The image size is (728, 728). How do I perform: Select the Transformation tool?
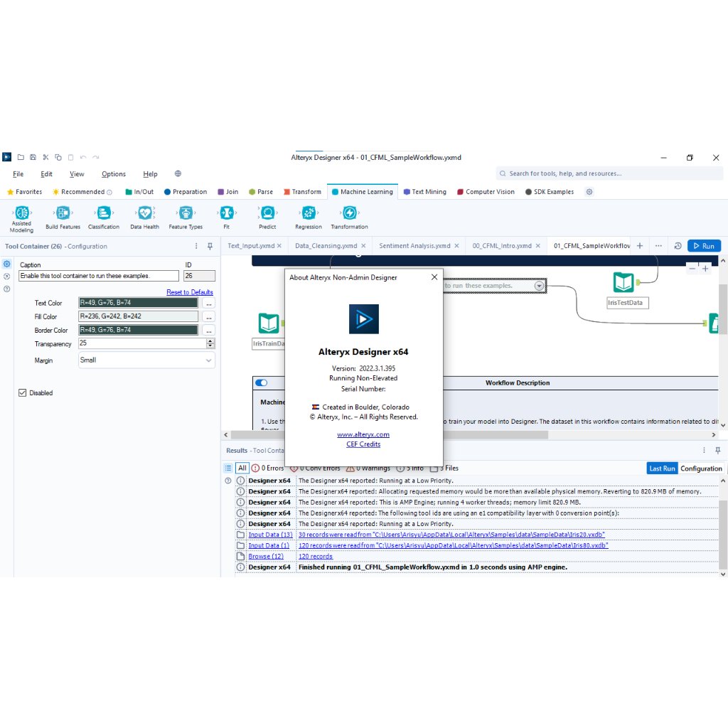tap(349, 218)
